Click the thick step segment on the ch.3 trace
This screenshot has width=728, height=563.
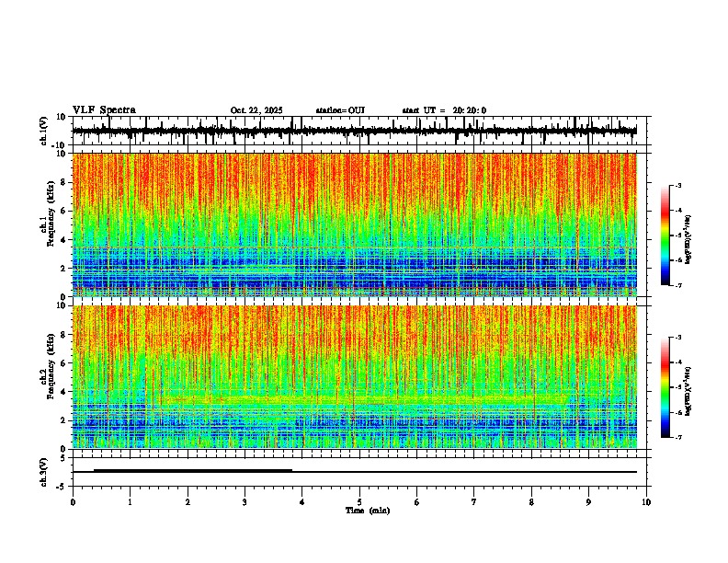(193, 471)
